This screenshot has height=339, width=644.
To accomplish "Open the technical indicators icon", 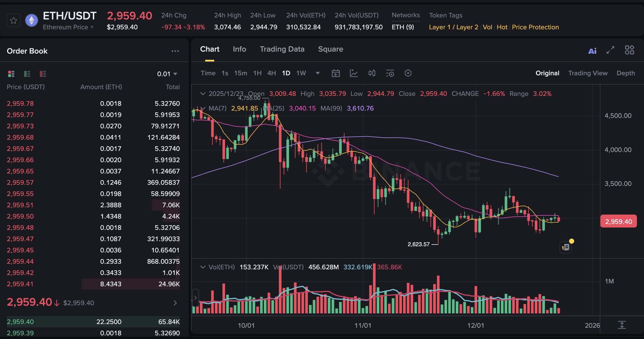I will (x=390, y=73).
